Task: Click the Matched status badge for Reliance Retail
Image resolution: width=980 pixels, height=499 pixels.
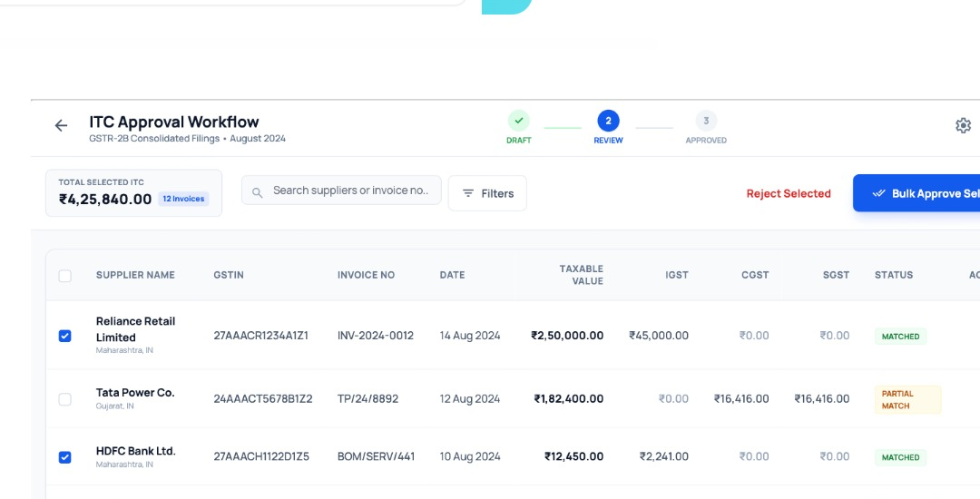Action: point(901,336)
